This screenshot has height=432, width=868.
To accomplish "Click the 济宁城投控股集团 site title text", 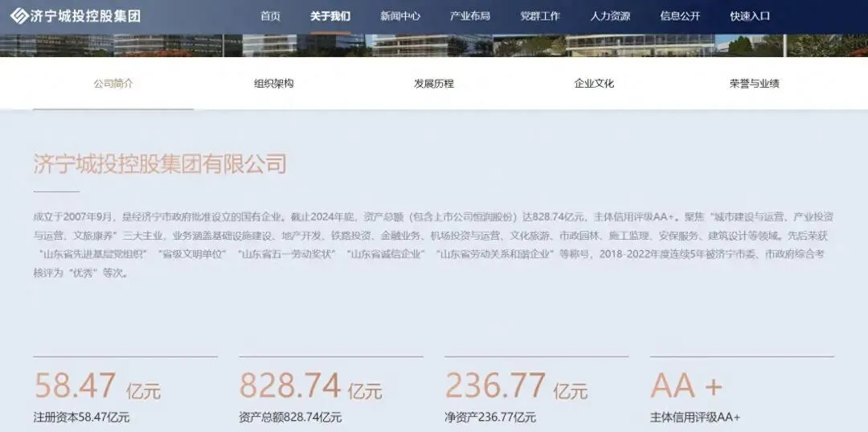I will coord(86,15).
